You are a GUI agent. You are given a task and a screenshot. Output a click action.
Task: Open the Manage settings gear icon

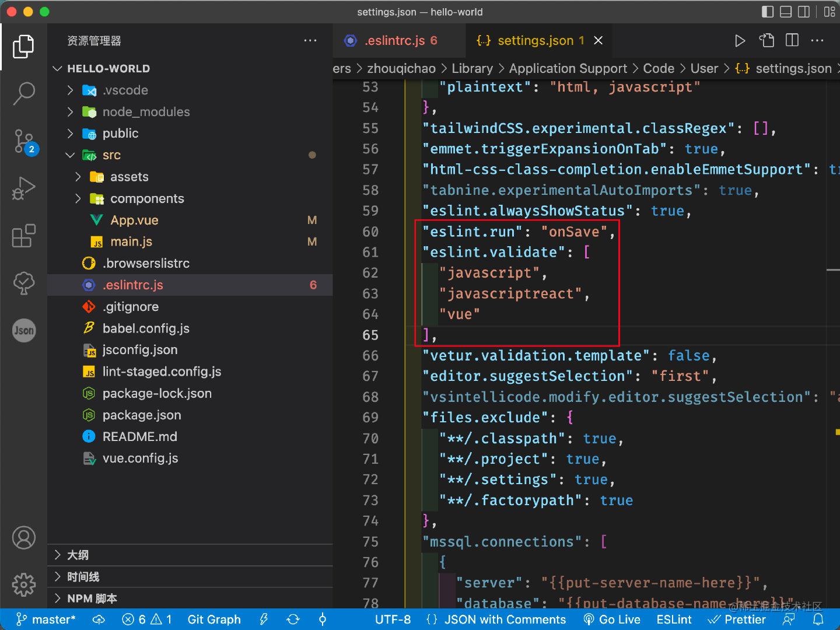(23, 584)
